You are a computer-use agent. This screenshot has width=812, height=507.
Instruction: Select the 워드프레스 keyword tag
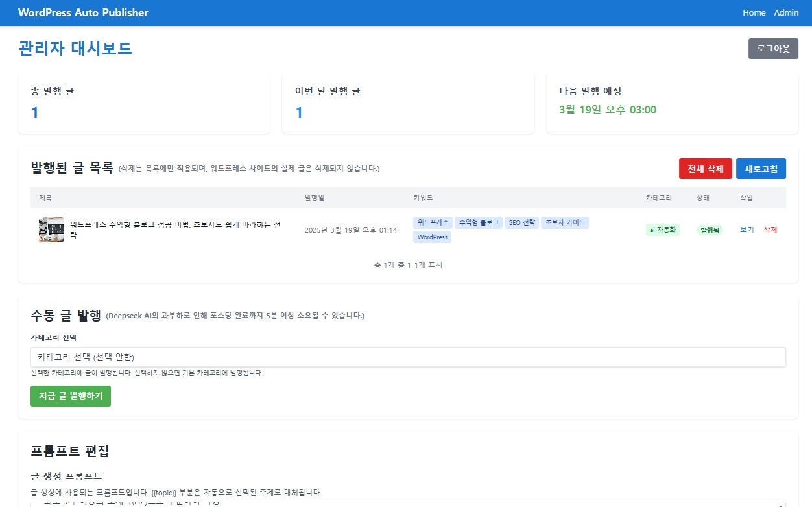pos(433,222)
